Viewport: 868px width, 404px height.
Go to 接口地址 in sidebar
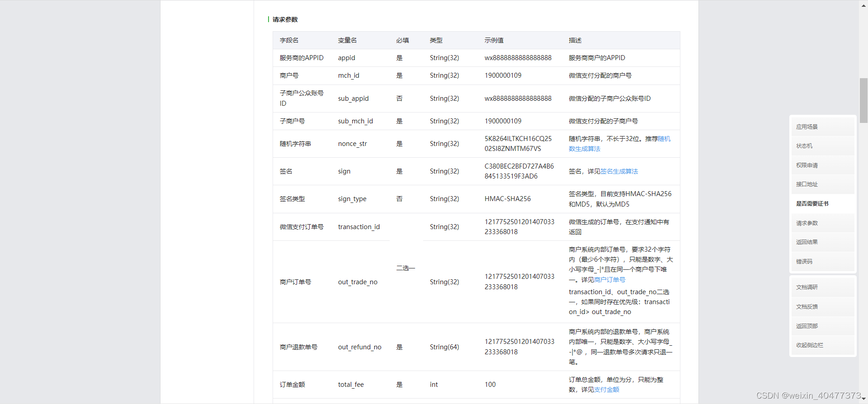click(822, 184)
